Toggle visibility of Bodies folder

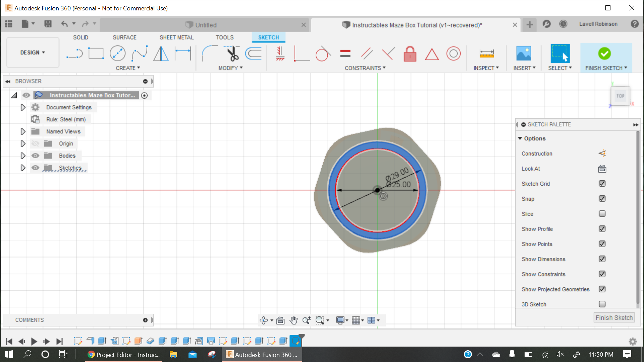click(x=35, y=156)
